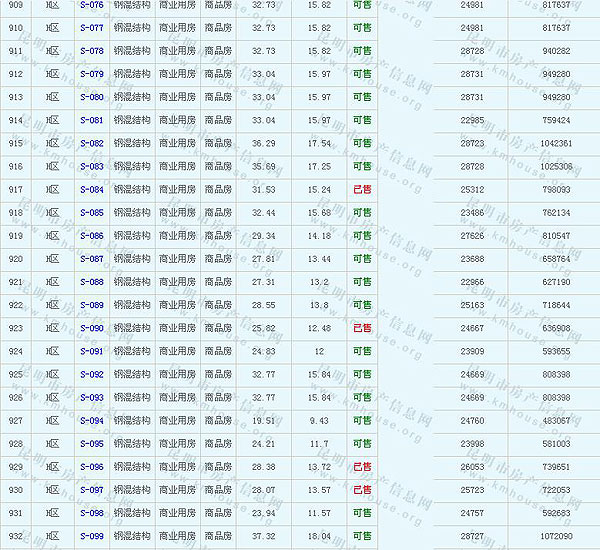Click the S-098 unit link
The width and height of the screenshot is (600, 550).
coord(91,512)
